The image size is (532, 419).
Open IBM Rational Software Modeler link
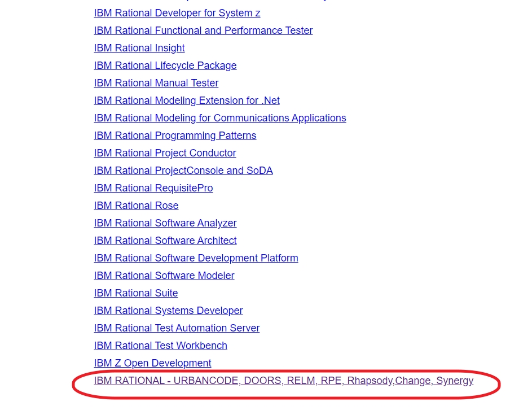(x=164, y=276)
